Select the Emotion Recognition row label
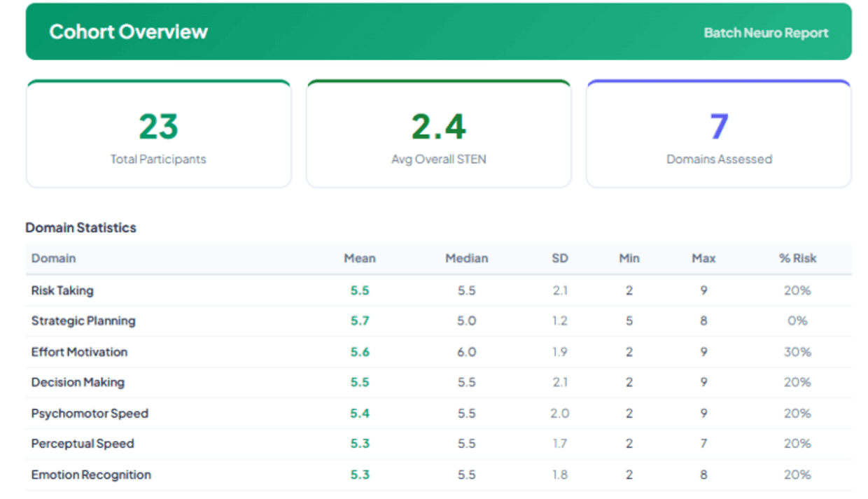868x499 pixels. point(91,475)
